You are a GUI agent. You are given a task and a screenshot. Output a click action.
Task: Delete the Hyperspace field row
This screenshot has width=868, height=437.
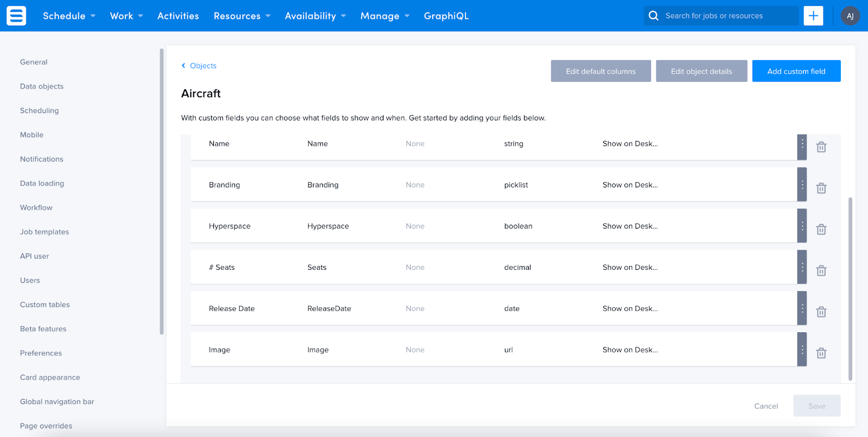click(821, 230)
